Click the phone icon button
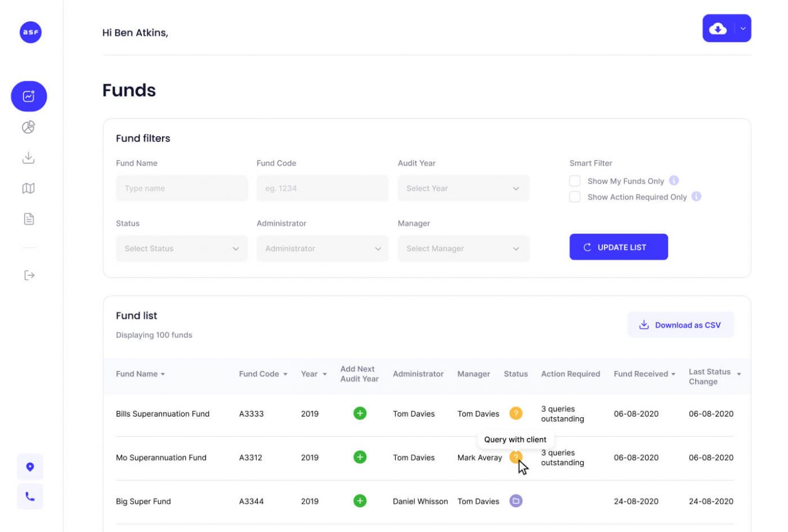The image size is (788, 532). point(30,496)
